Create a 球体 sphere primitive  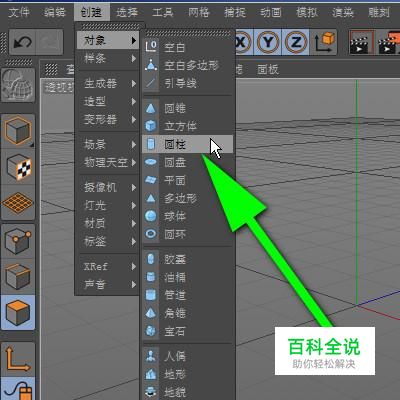point(187,216)
